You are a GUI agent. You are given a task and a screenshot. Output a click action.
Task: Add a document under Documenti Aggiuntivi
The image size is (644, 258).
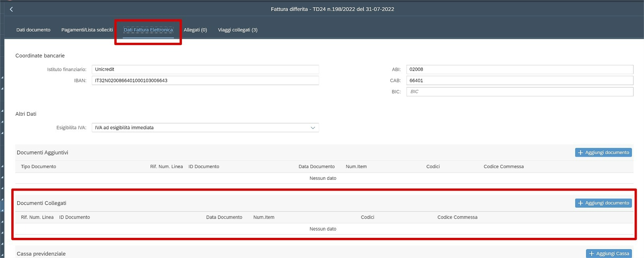tap(603, 152)
